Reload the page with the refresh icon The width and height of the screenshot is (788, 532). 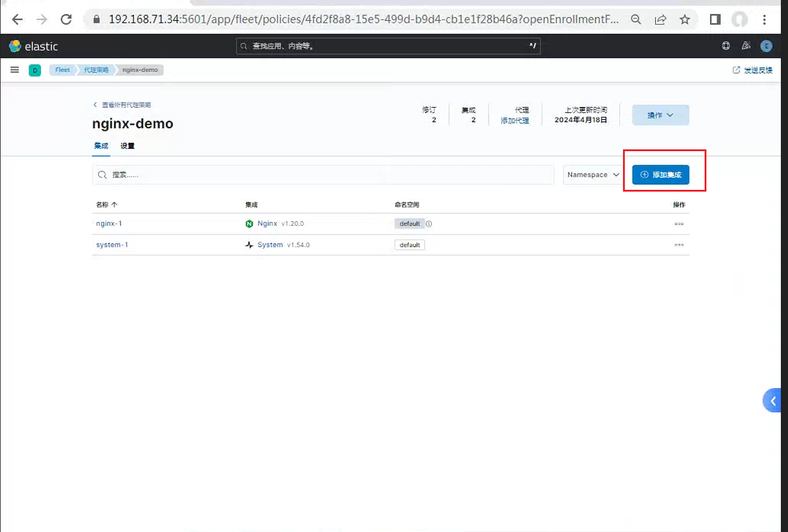click(66, 20)
